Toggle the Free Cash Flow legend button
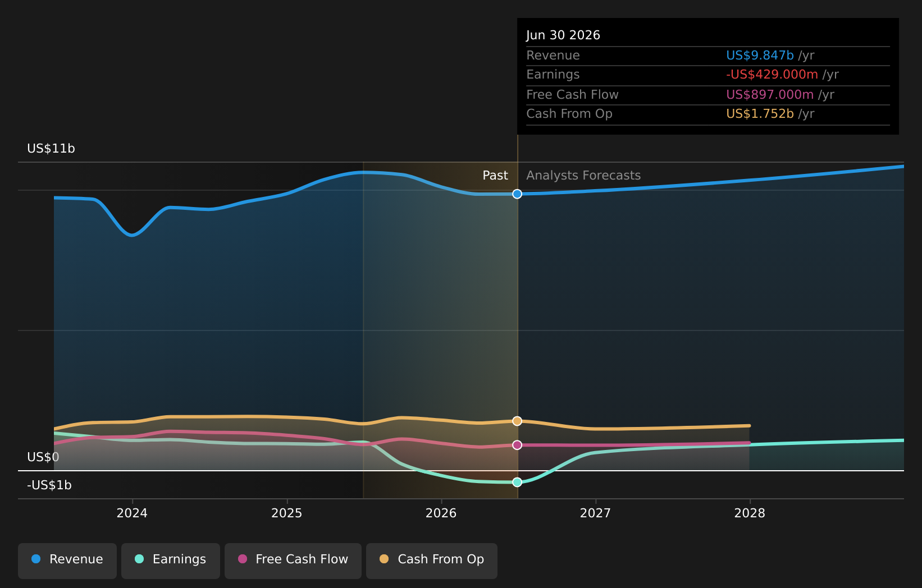922x588 pixels. point(293,561)
